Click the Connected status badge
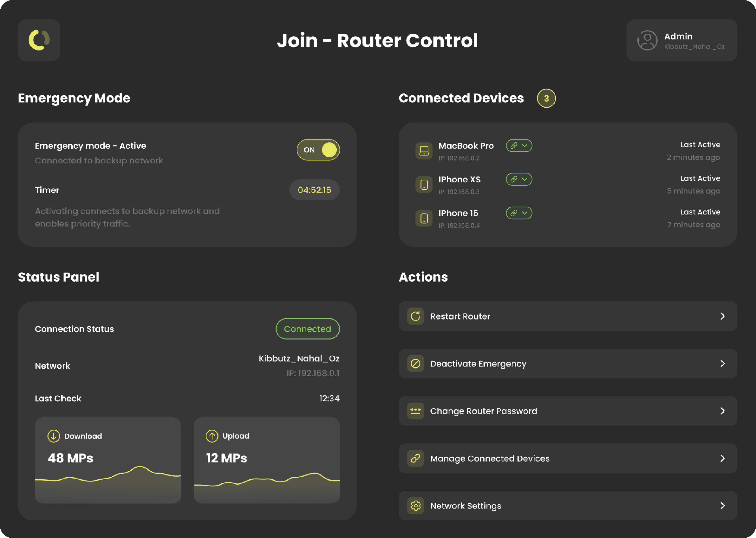The image size is (756, 538). [308, 329]
